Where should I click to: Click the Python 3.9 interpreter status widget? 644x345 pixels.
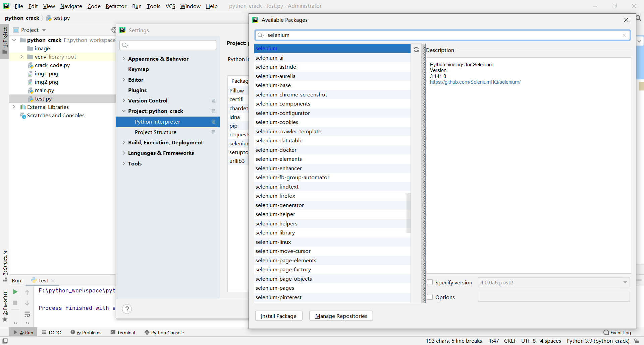click(x=598, y=341)
